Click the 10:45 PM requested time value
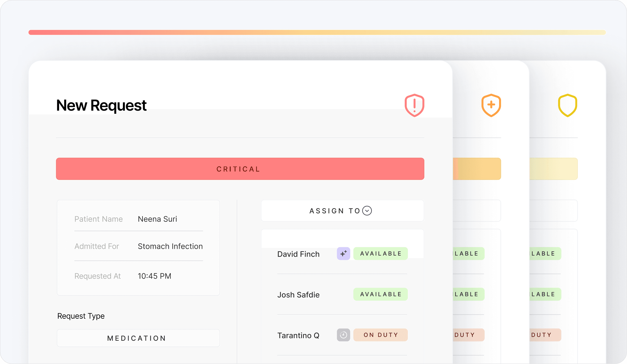 [x=155, y=276]
